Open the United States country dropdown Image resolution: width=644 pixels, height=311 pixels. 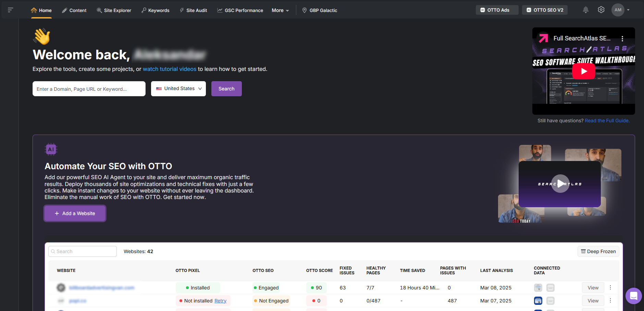click(x=178, y=88)
